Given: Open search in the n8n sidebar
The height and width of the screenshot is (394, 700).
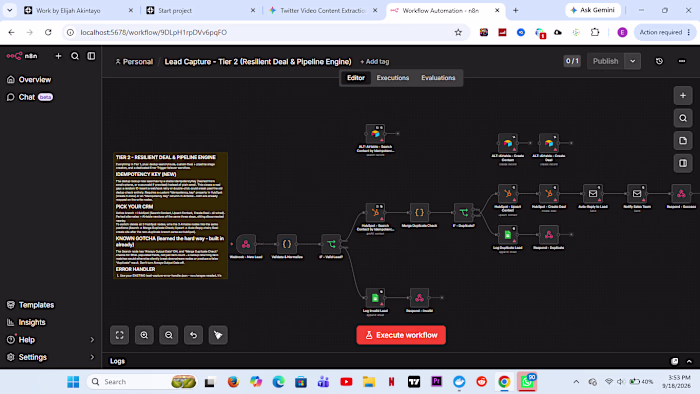Looking at the screenshot, I should [x=75, y=56].
